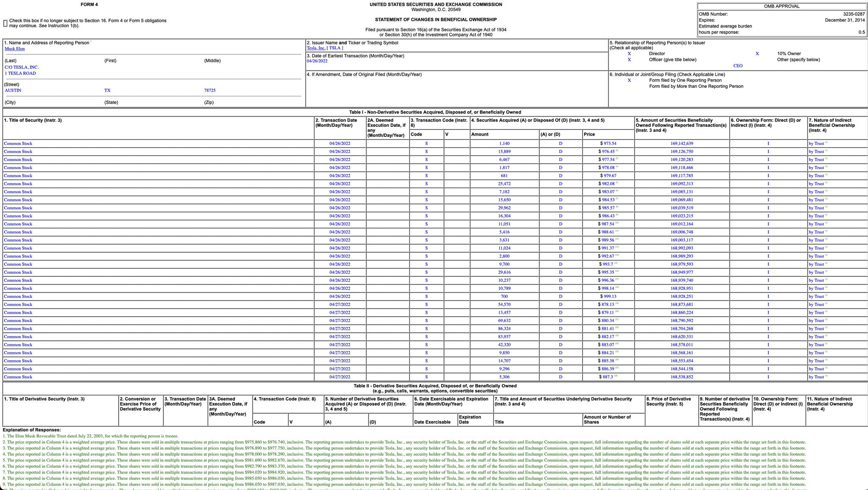Click footnote marker next to $998.14 price
868x490 pixels.
click(617, 288)
